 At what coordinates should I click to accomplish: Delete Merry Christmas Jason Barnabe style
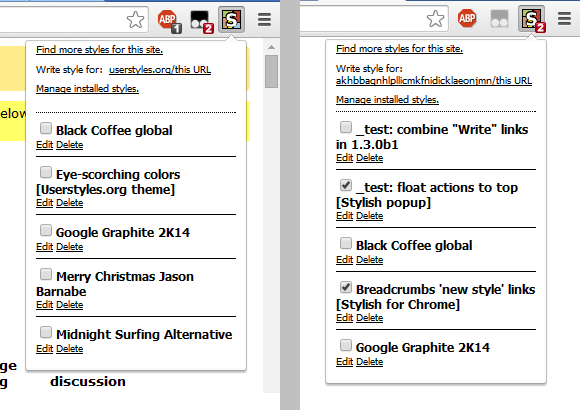tap(70, 305)
